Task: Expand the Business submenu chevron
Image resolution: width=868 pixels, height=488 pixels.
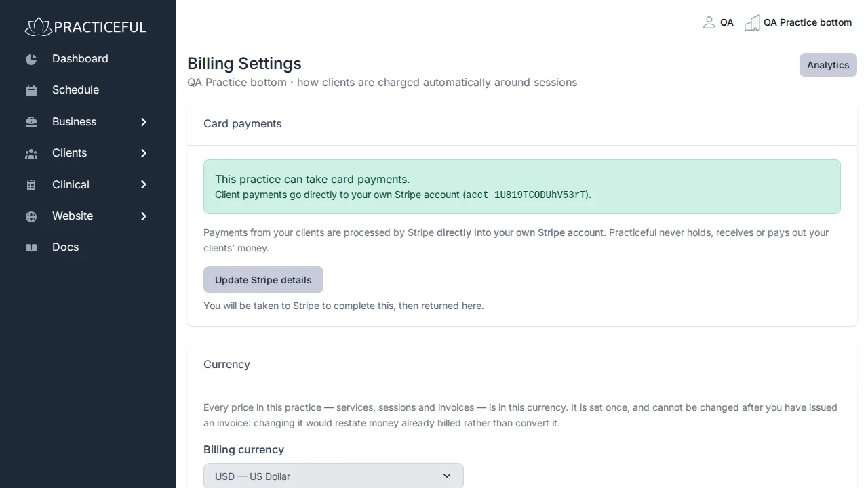Action: 144,122
